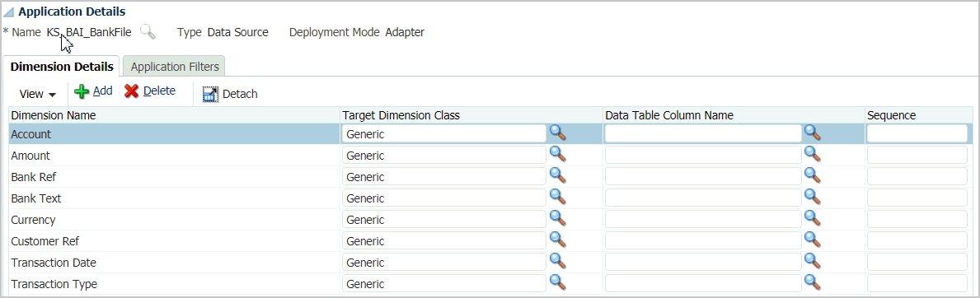Search Target Dimension Class for Transaction Date row
Image resolution: width=980 pixels, height=298 pixels.
tap(557, 261)
